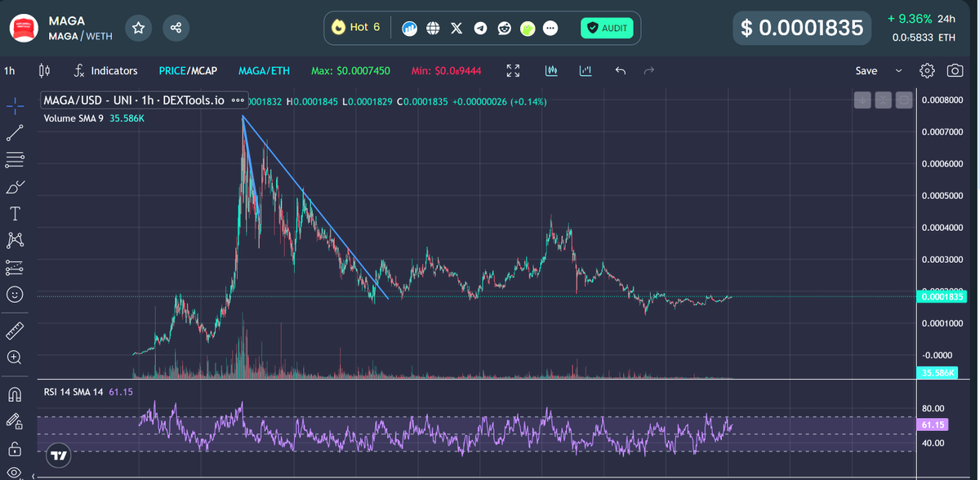
Task: Add MAGA to favorites with star icon
Action: [139, 28]
